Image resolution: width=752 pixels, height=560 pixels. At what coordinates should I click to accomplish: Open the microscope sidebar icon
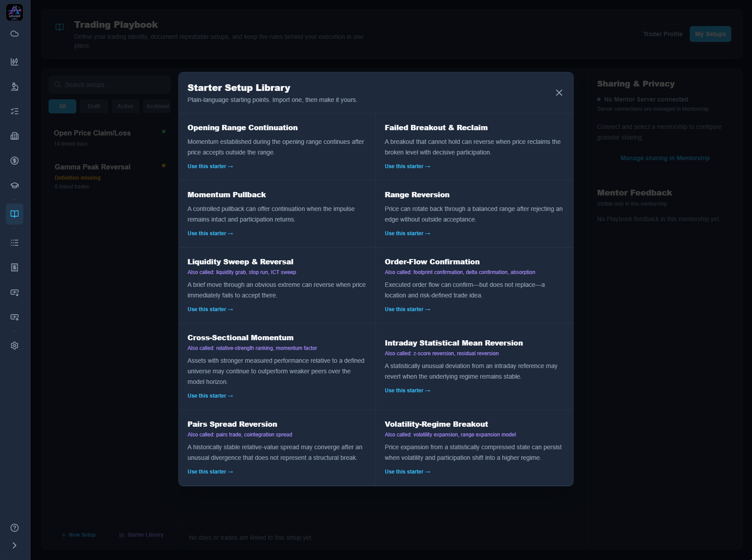pyautogui.click(x=15, y=86)
